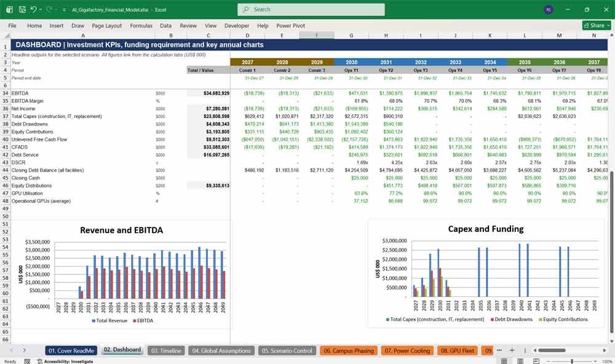
Task: Open the Draw ribbon tab
Action: click(77, 25)
